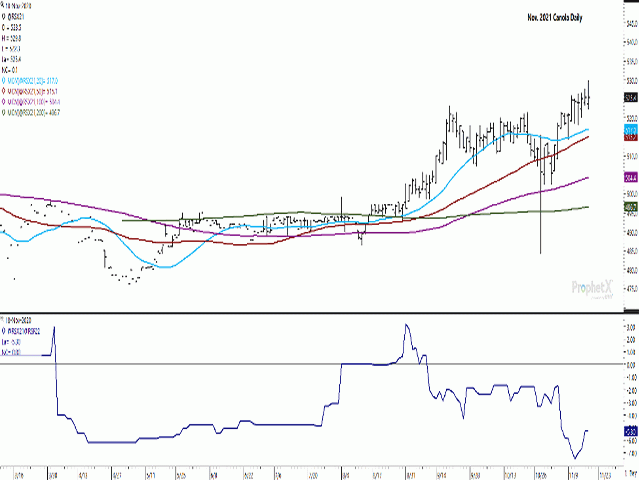This screenshot has height=480, width=640.
Task: Click the magnifier icon in the spread chart header
Action: (2, 319)
